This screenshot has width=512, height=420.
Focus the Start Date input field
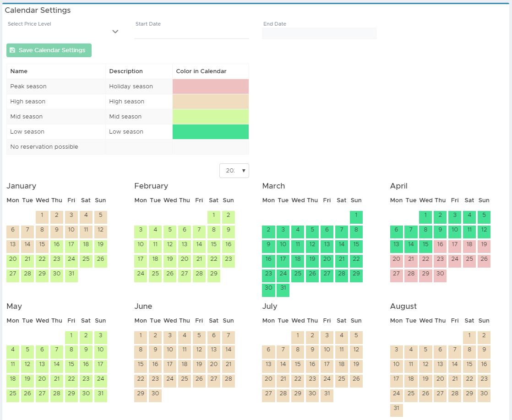coord(192,32)
